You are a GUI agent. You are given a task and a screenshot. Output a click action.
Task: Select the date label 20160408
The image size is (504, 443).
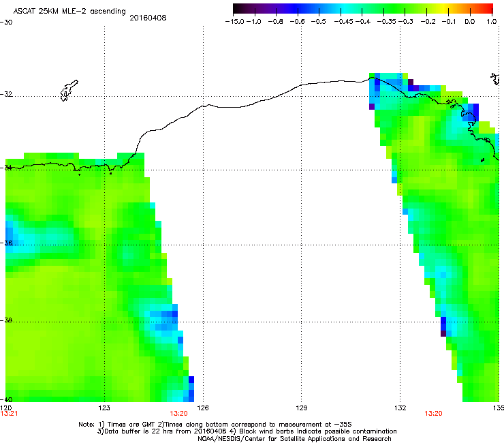148,18
